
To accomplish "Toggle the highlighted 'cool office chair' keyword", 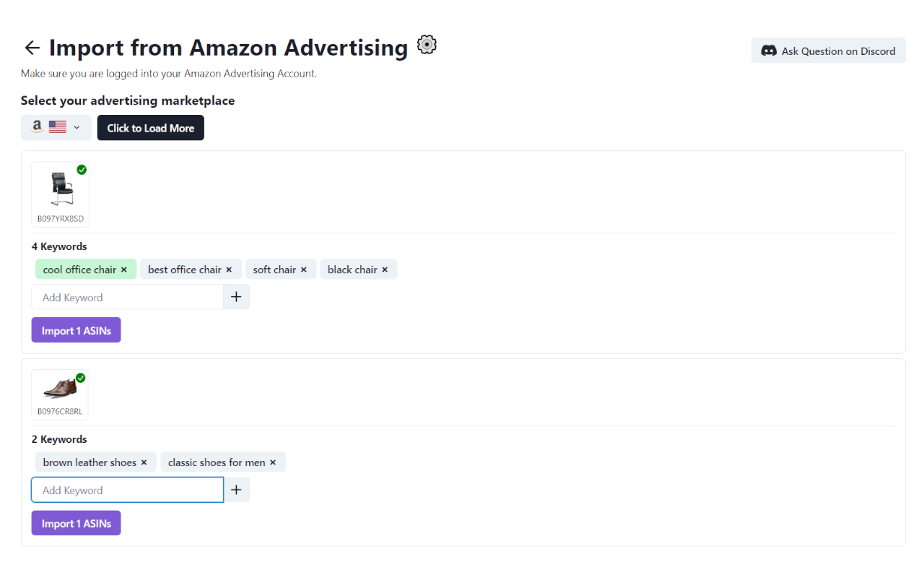I will (x=79, y=269).
